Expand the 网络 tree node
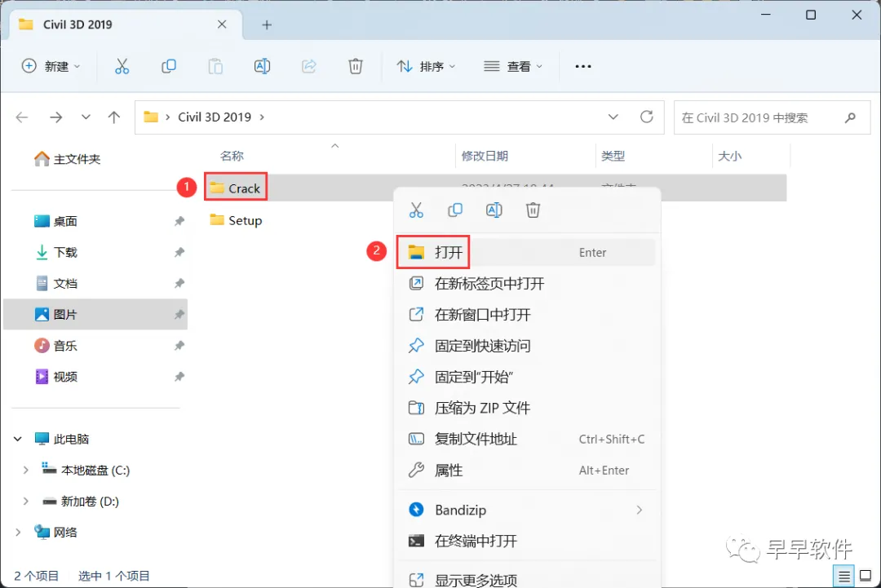 point(18,532)
